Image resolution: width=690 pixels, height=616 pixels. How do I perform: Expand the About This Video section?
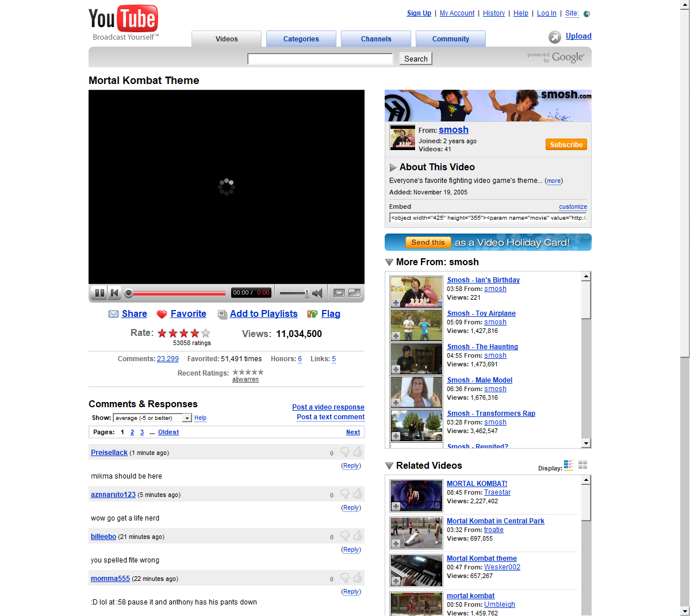pos(393,167)
